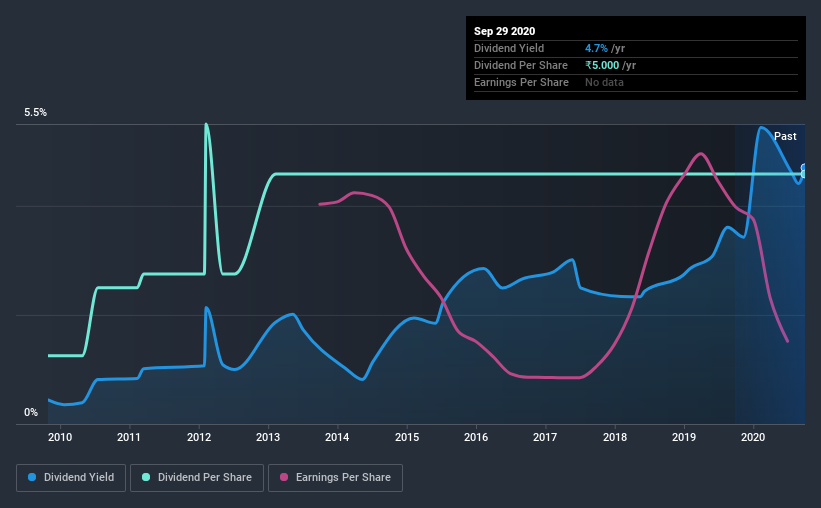This screenshot has height=508, width=821.
Task: Click the Past label in shaded region
Action: (785, 136)
